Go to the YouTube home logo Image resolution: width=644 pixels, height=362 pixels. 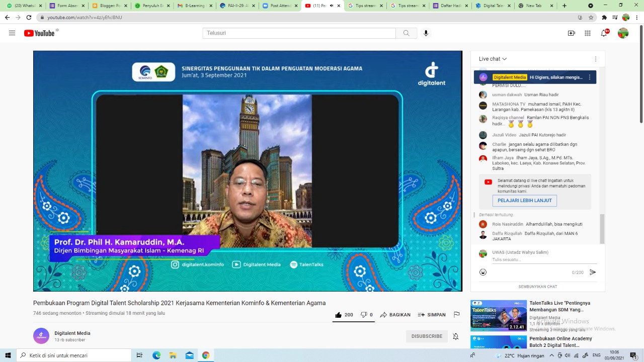[x=39, y=33]
